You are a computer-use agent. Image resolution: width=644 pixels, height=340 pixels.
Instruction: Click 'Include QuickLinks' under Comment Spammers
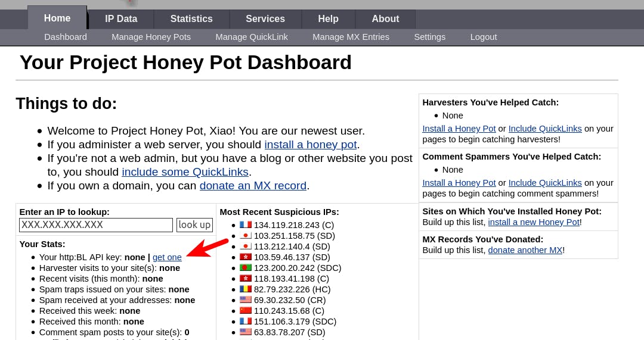tap(545, 183)
